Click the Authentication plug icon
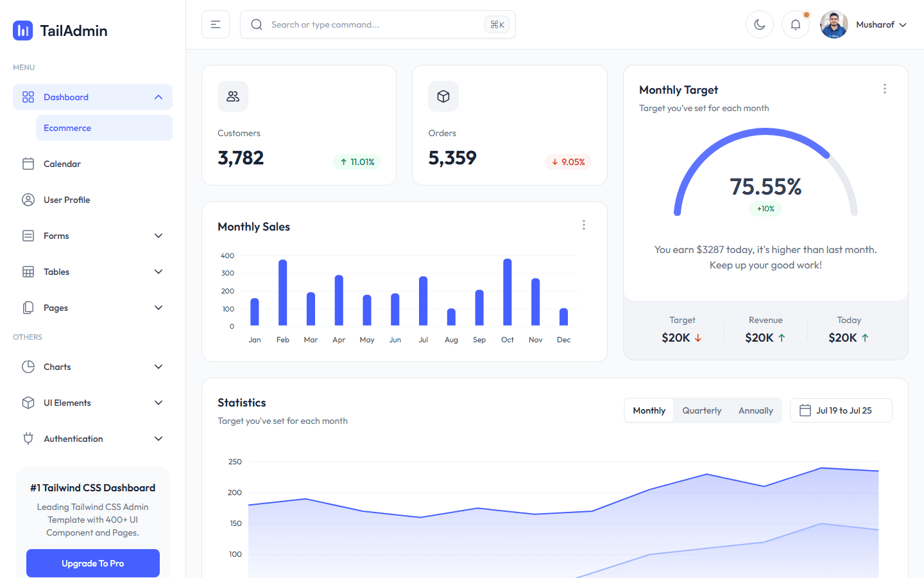Image resolution: width=924 pixels, height=578 pixels. pos(28,439)
